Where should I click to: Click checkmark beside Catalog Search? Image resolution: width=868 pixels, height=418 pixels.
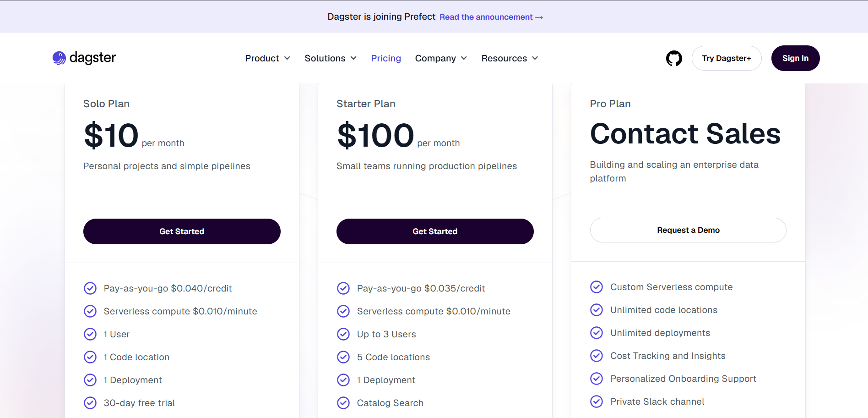tap(343, 403)
